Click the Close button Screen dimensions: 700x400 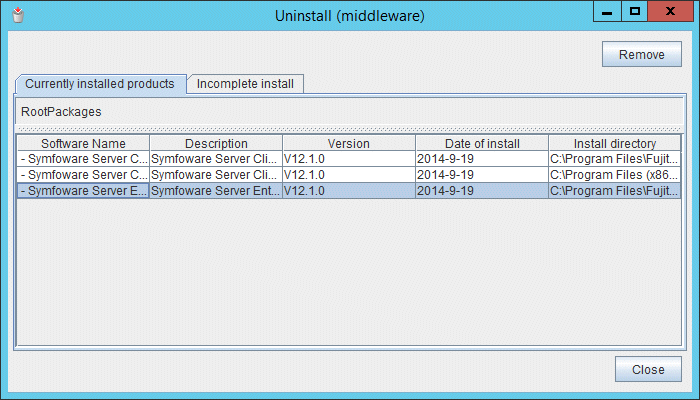click(x=648, y=369)
